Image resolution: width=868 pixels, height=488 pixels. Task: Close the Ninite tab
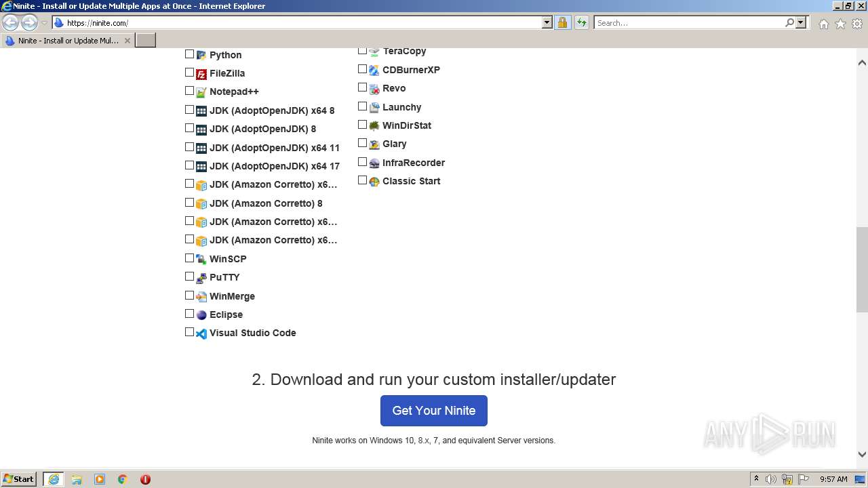[127, 41]
